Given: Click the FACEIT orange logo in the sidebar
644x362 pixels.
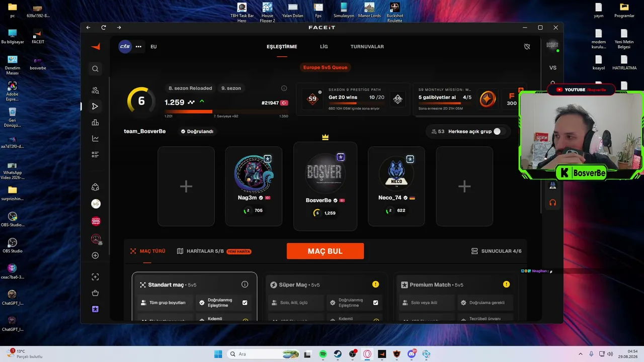Looking at the screenshot, I should click(x=96, y=47).
